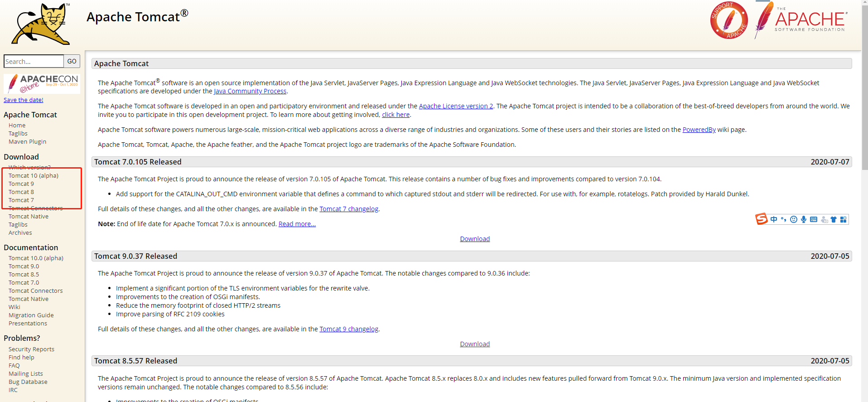Activate the microphone voice input icon

[x=804, y=219]
